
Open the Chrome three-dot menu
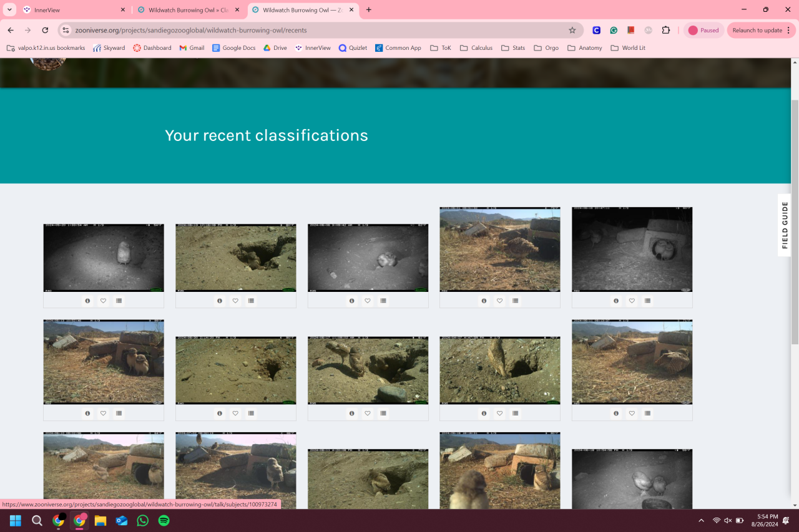point(788,30)
